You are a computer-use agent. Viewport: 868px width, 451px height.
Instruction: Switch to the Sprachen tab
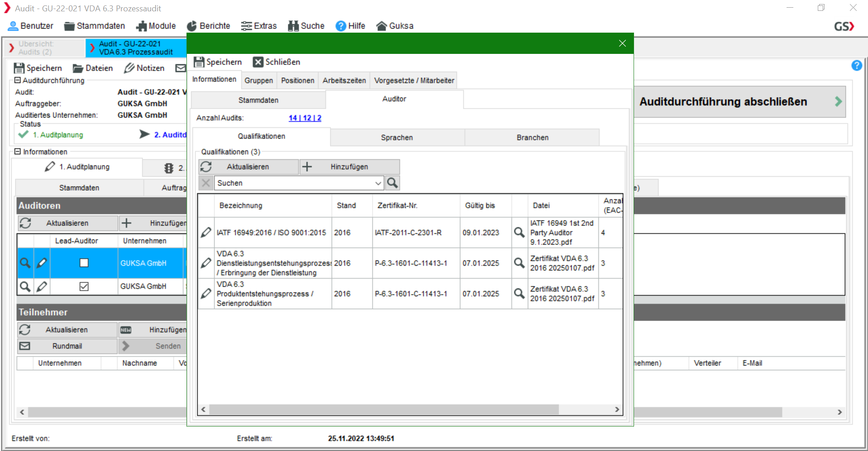(397, 137)
